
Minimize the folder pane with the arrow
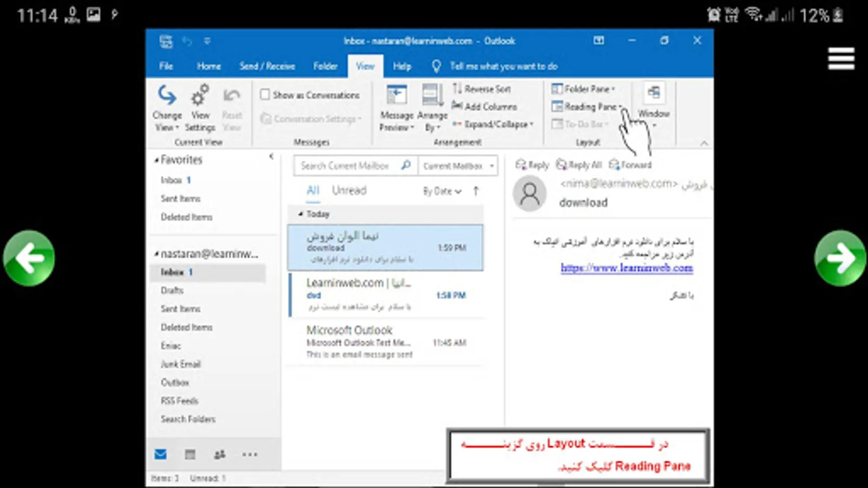(271, 157)
